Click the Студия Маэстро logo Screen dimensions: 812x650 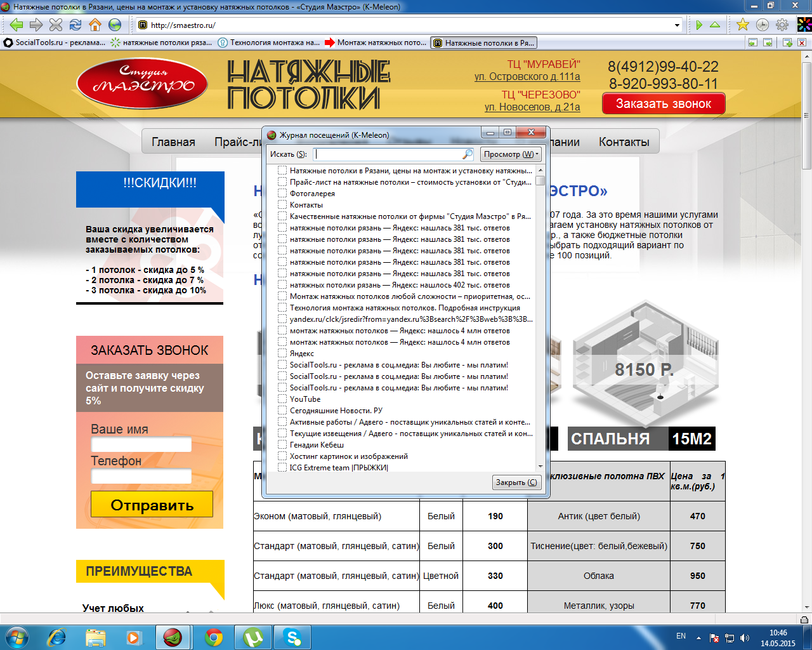141,84
